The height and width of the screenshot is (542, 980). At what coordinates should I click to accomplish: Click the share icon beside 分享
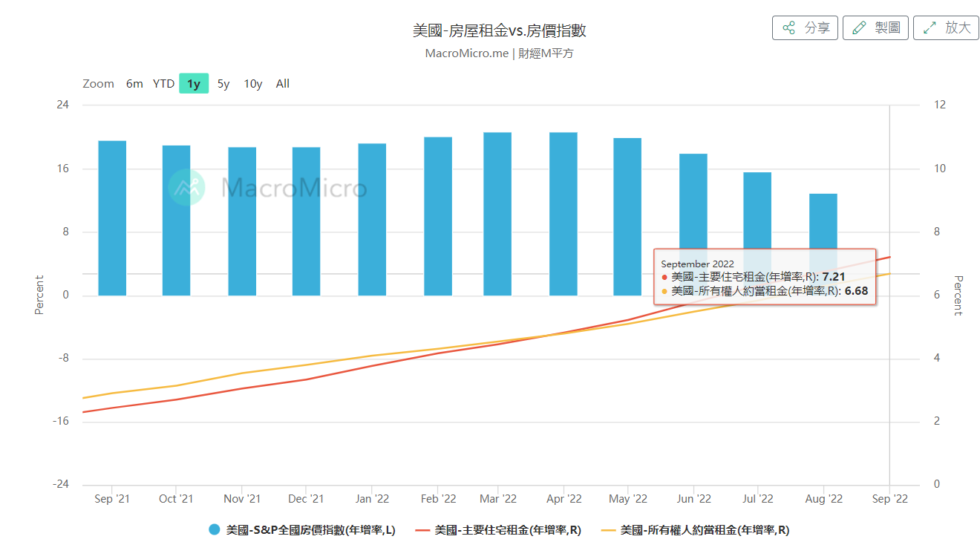[789, 27]
